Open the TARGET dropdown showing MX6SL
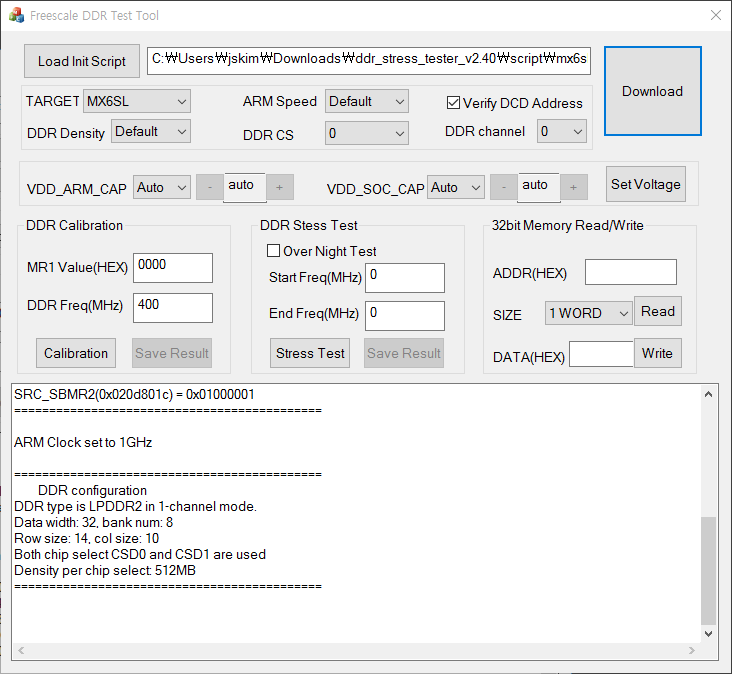This screenshot has height=674, width=732. (137, 101)
